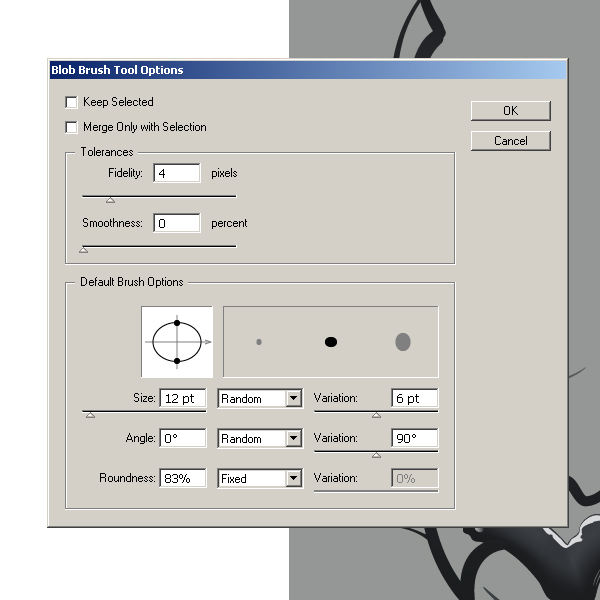
Task: Cancel the Blob Brush Tool Options dialog
Action: click(510, 141)
